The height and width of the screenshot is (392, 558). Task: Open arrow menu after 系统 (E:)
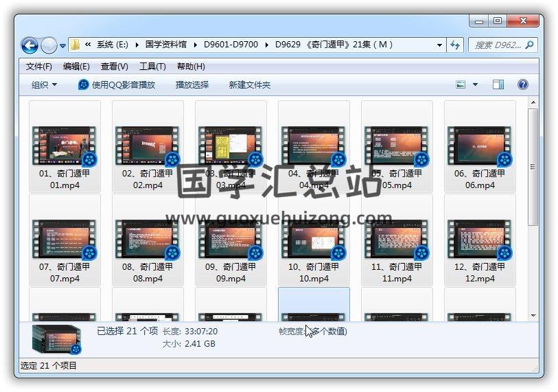pyautogui.click(x=137, y=45)
